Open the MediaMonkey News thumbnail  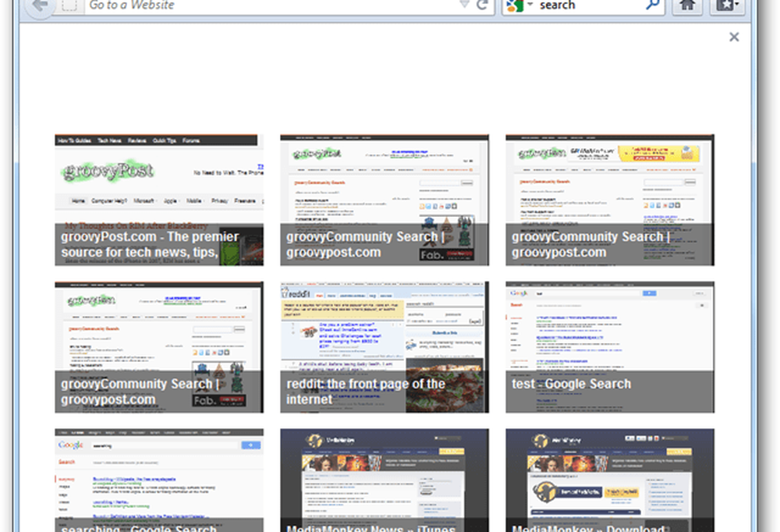pyautogui.click(x=385, y=479)
